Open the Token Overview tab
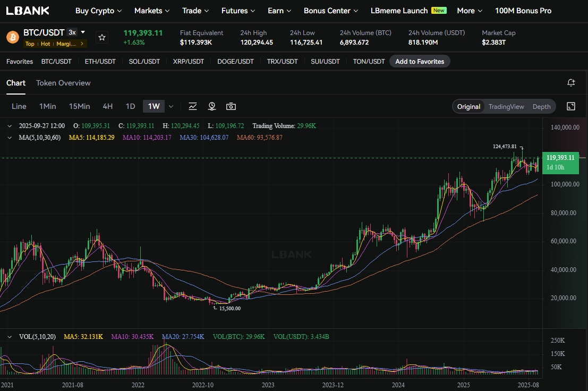Screen dimensions: 588x391 pyautogui.click(x=63, y=83)
